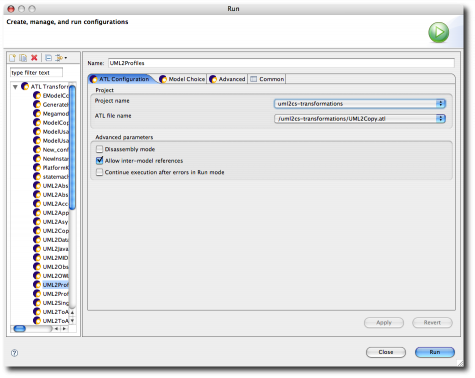Image resolution: width=475 pixels, height=378 pixels.
Task: Click the New launch configuration icon
Action: pos(13,58)
